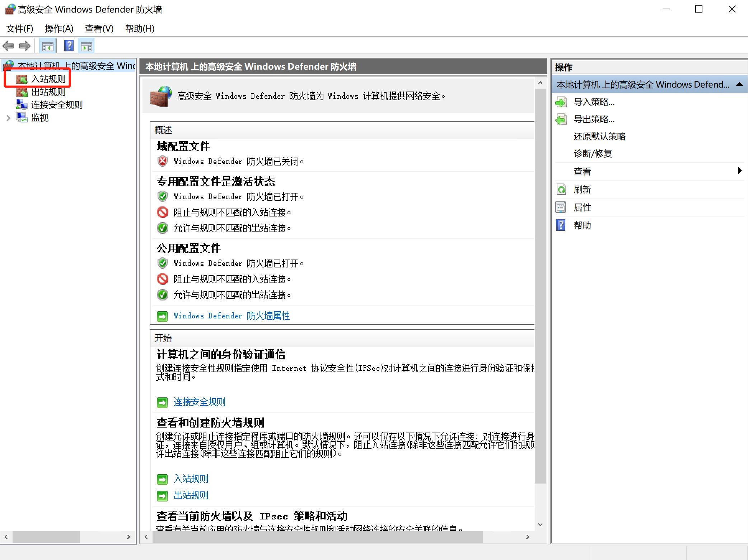Click the center pane horizontal scroll left arrow
Screen dimensions: 748x560
point(146,537)
